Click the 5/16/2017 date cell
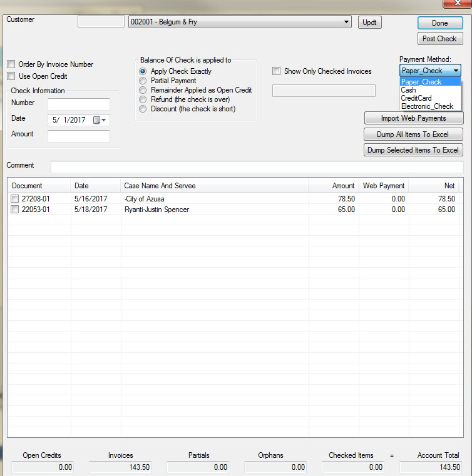The image size is (472, 476). [91, 199]
